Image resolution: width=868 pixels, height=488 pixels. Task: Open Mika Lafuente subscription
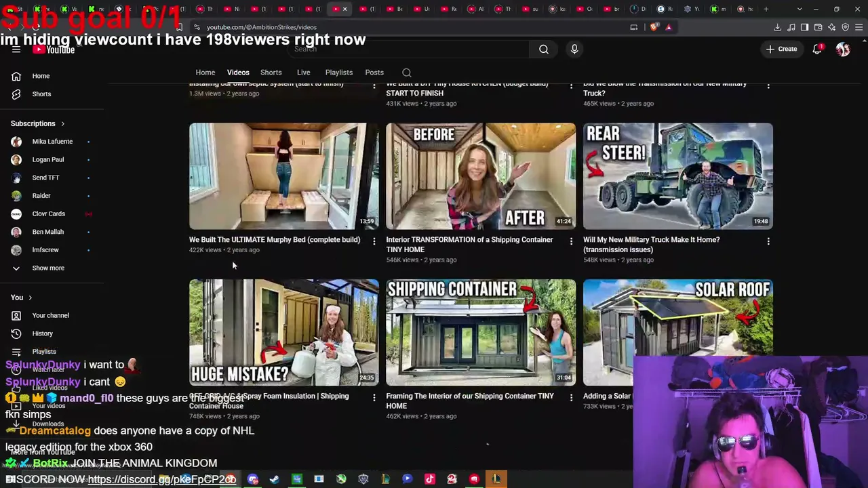tap(52, 142)
